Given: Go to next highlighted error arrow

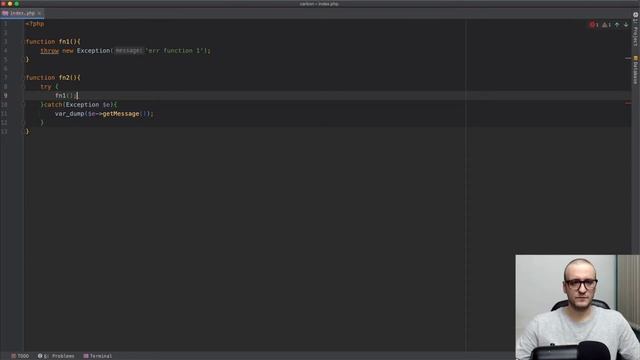Looking at the screenshot, I should 626,25.
